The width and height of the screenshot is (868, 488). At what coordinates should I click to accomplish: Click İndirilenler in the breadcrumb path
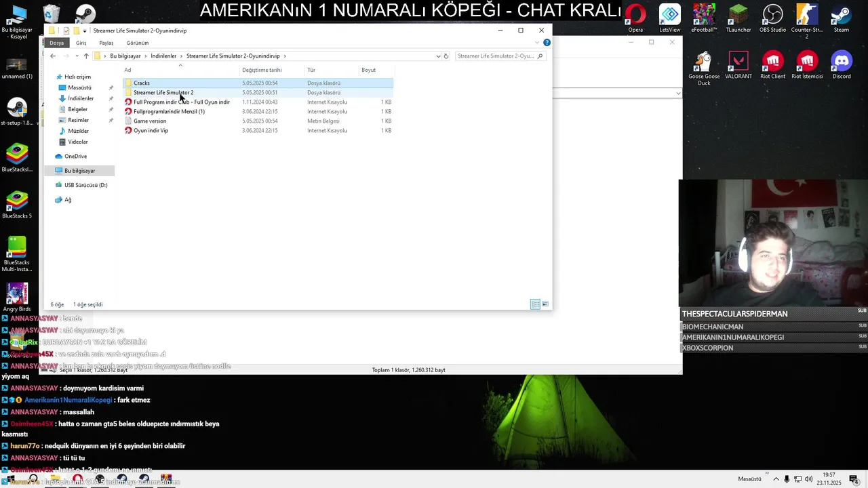tap(163, 56)
